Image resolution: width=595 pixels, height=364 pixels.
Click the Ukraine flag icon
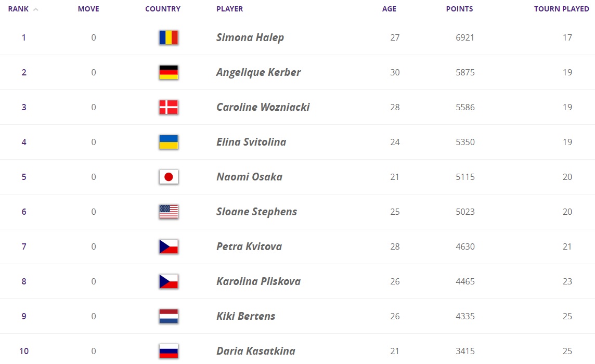pyautogui.click(x=169, y=142)
